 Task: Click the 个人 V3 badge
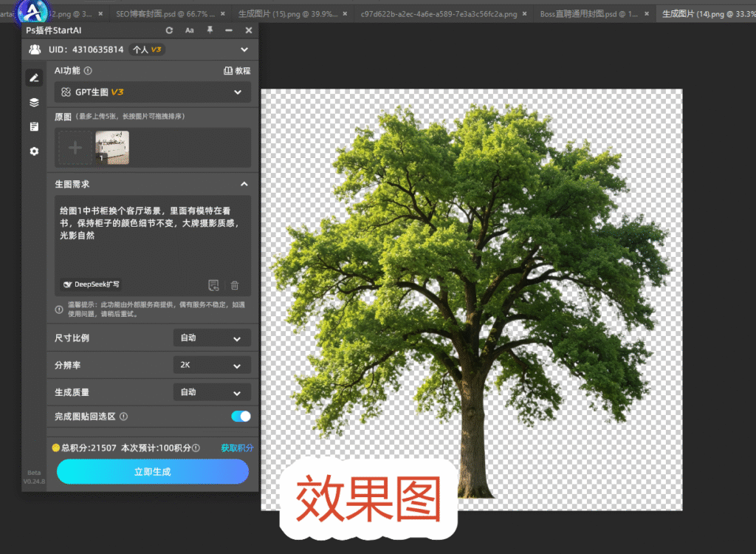tap(147, 49)
